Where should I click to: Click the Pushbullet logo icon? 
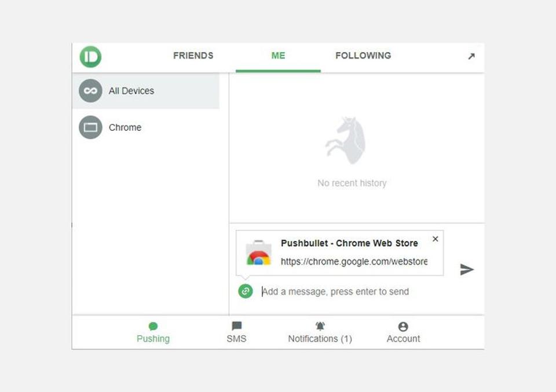pyautogui.click(x=90, y=57)
